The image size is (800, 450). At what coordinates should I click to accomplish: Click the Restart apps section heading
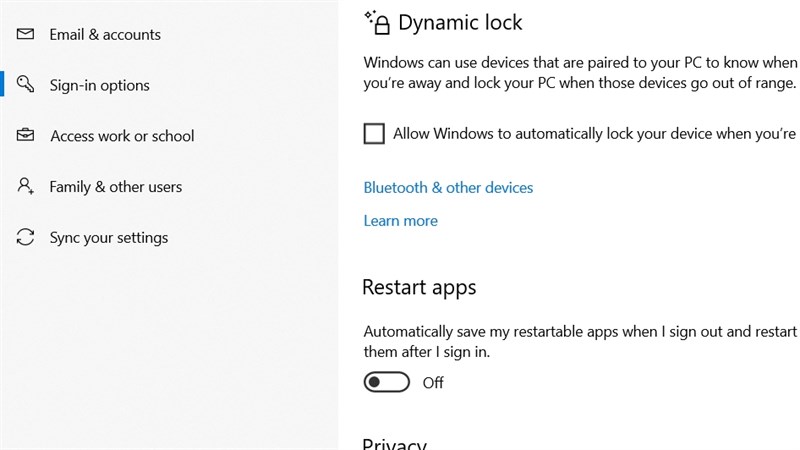[x=419, y=288]
